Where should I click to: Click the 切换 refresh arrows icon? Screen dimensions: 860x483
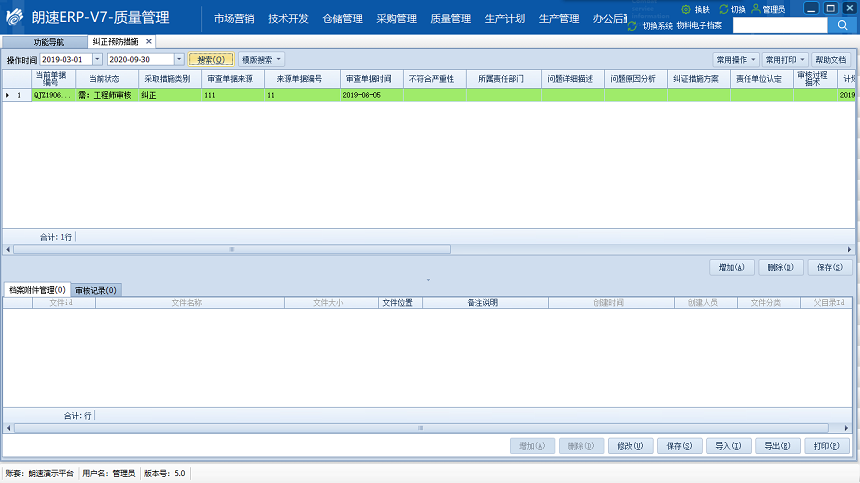point(724,9)
